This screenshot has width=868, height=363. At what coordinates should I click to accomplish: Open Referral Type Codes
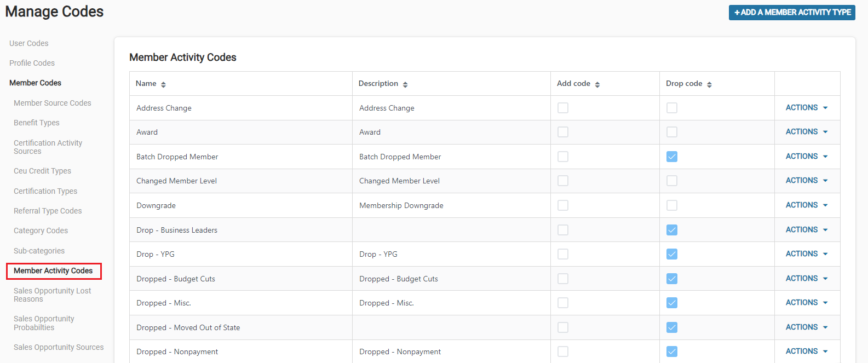click(48, 211)
